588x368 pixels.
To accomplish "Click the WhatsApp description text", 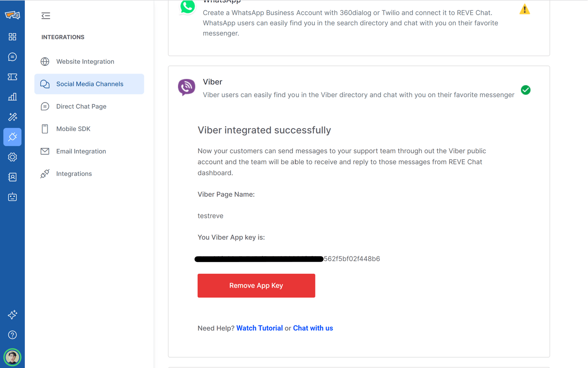I will pos(350,23).
